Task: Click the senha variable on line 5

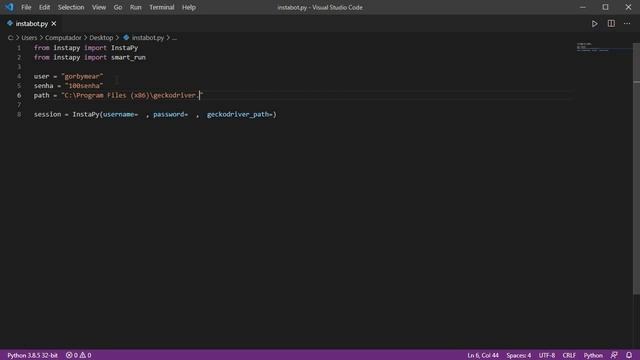Action: [44, 86]
